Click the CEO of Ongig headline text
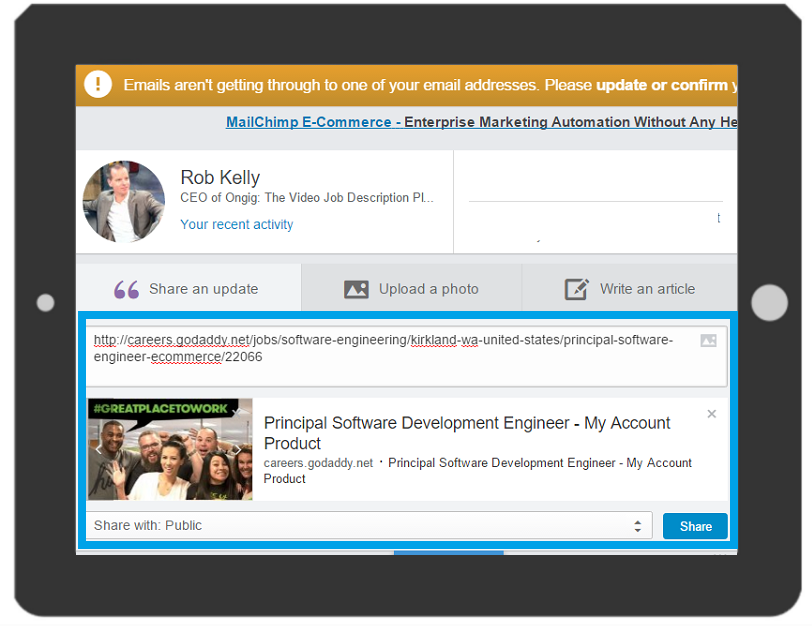Screen dimensions: 812x626 pyautogui.click(x=307, y=198)
